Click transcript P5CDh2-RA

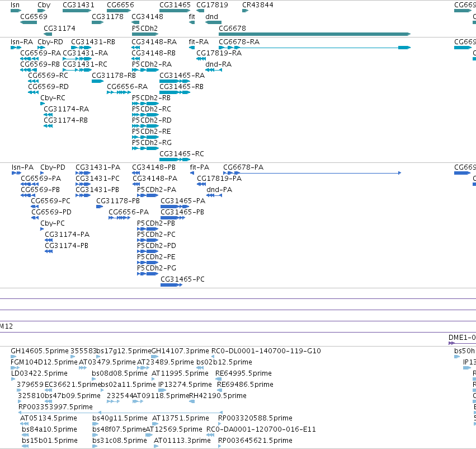[x=152, y=64]
